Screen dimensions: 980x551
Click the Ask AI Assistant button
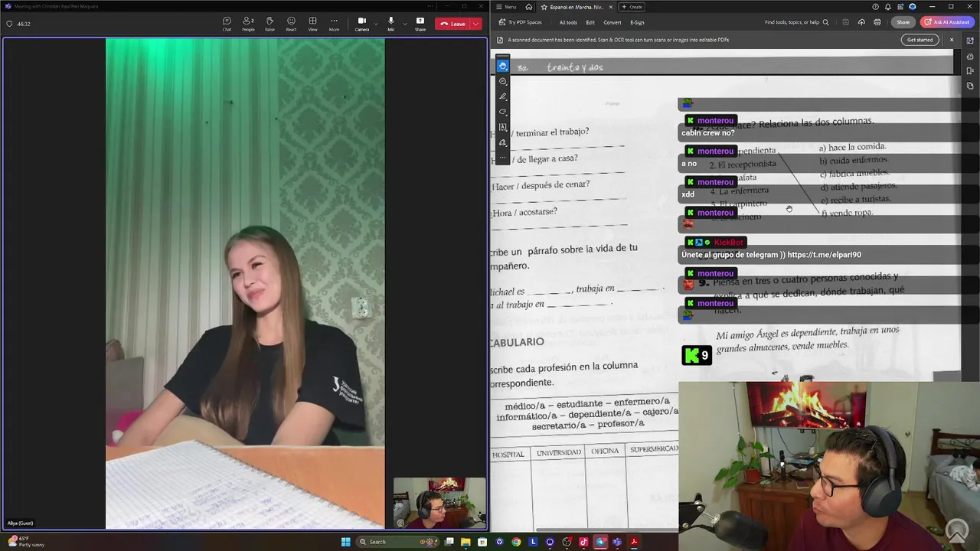pyautogui.click(x=948, y=22)
